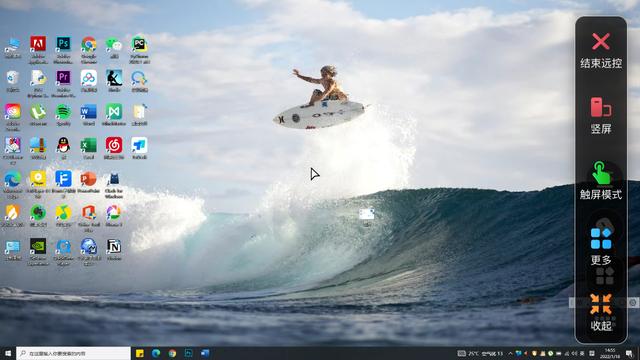This screenshot has width=640, height=360.
Task: Open the Python file shortcut icon
Action: coord(38,83)
